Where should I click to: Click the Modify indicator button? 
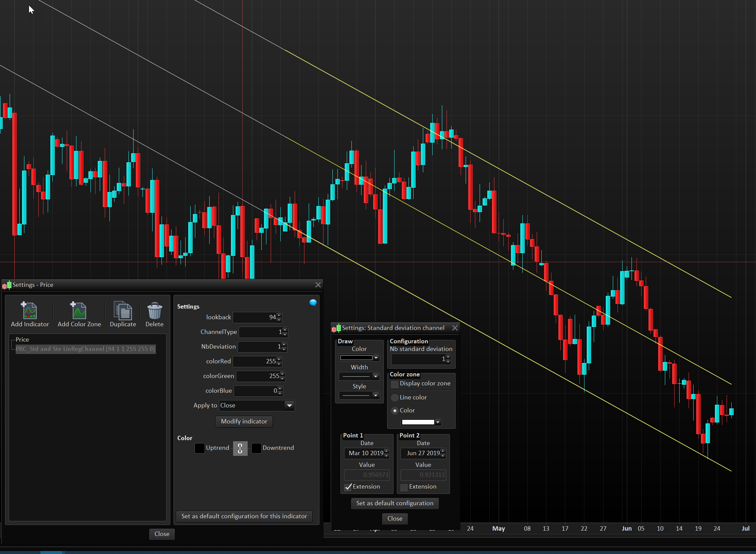point(244,421)
